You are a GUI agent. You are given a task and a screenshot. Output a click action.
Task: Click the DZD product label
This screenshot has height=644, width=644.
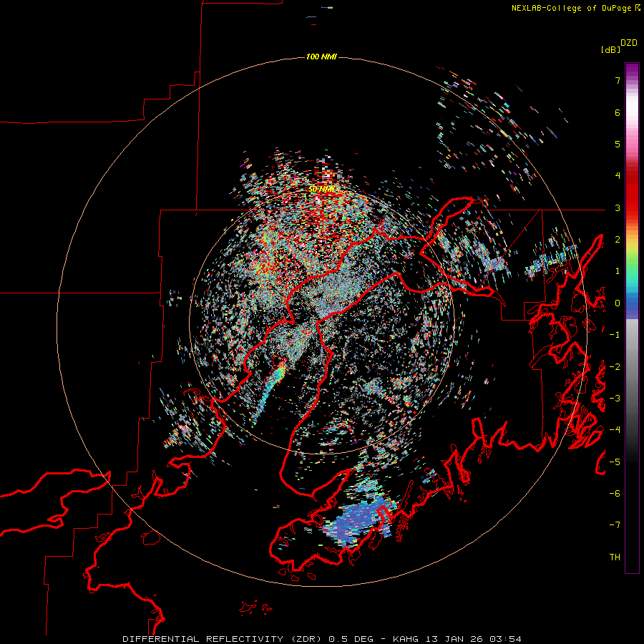pyautogui.click(x=629, y=43)
